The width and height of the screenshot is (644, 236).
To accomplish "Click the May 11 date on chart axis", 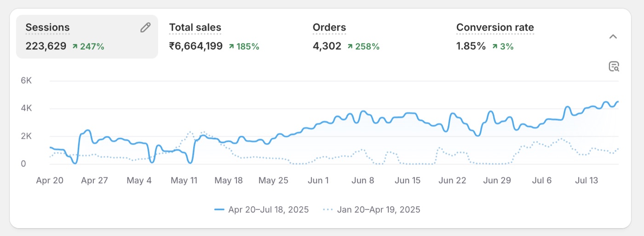I will (184, 180).
